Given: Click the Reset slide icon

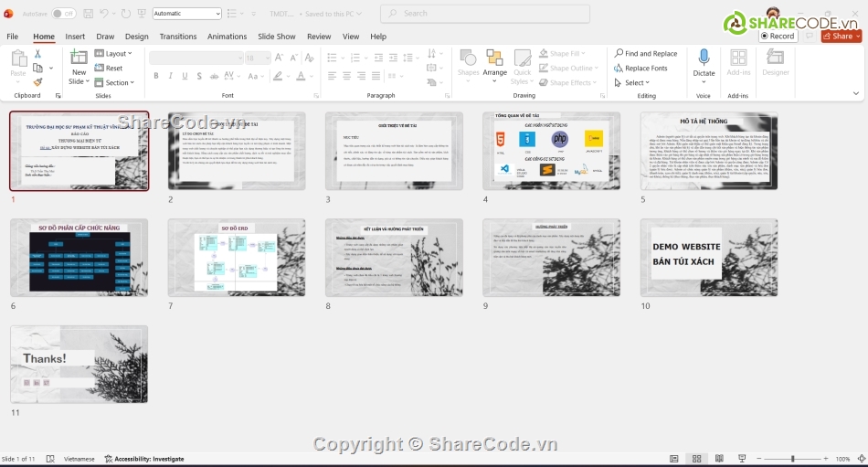Looking at the screenshot, I should (109, 68).
